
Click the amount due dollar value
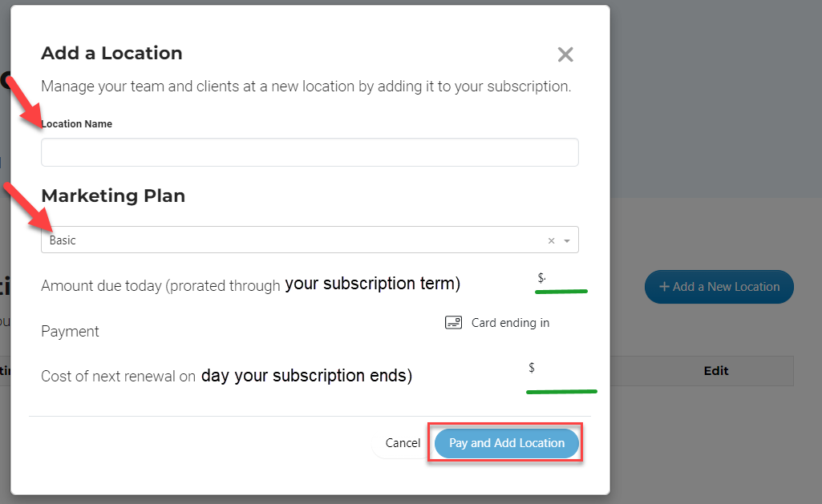tap(542, 278)
